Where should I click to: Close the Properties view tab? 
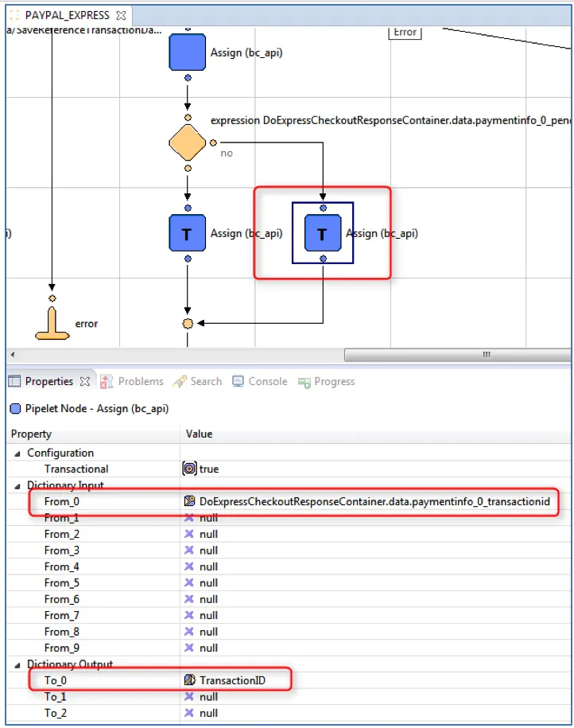tap(85, 382)
